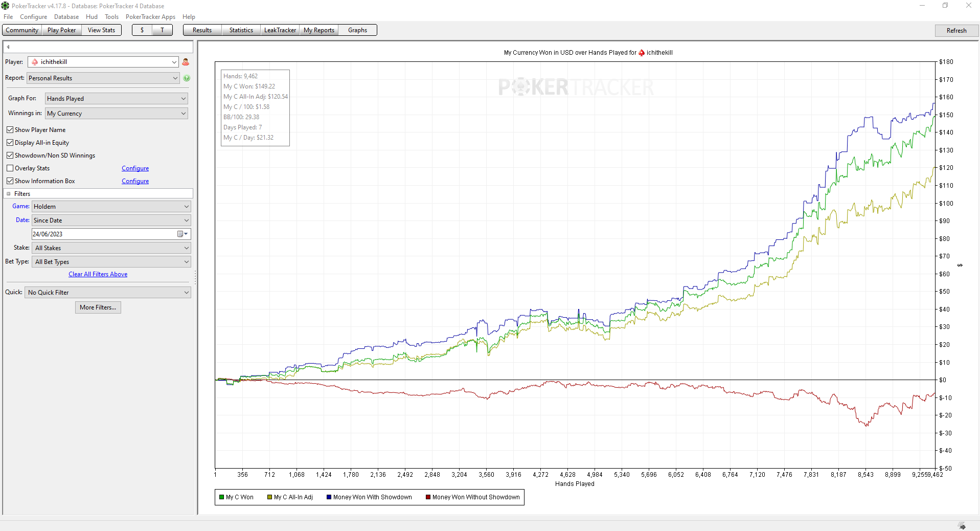
Task: Switch to the LeakTracker tab
Action: point(280,30)
